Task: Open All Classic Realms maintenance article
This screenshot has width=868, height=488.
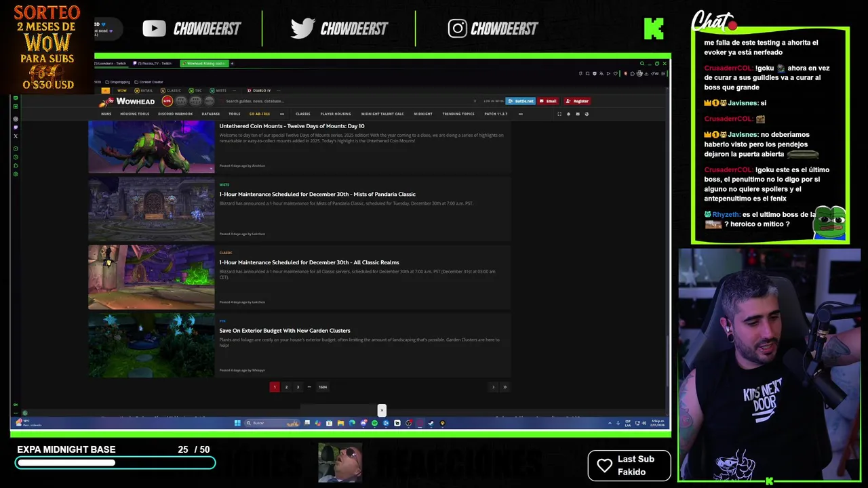Action: 309,262
